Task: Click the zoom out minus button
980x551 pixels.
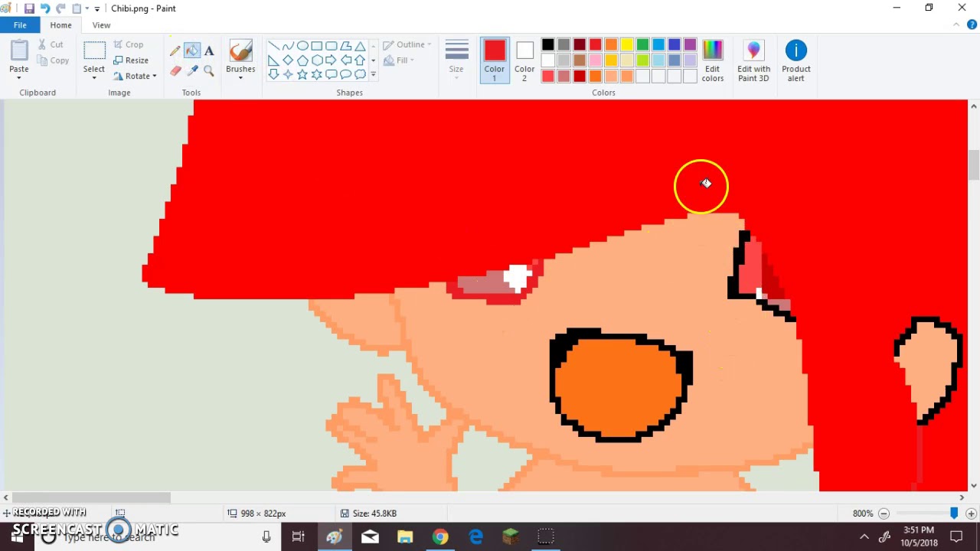Action: [x=884, y=514]
